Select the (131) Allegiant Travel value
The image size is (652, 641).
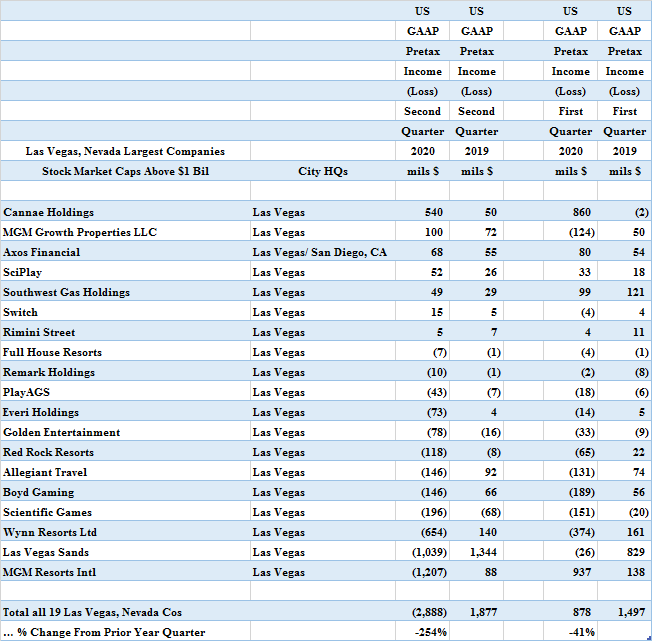(x=582, y=472)
